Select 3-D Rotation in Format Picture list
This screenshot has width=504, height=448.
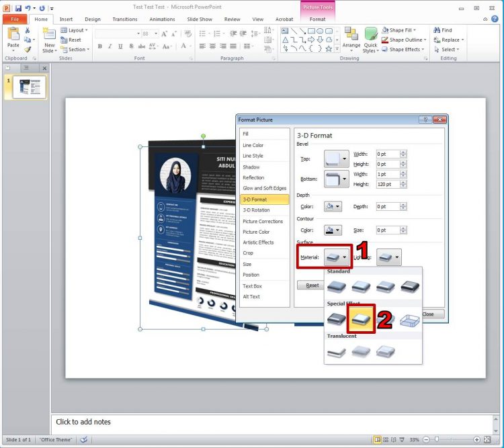(256, 210)
